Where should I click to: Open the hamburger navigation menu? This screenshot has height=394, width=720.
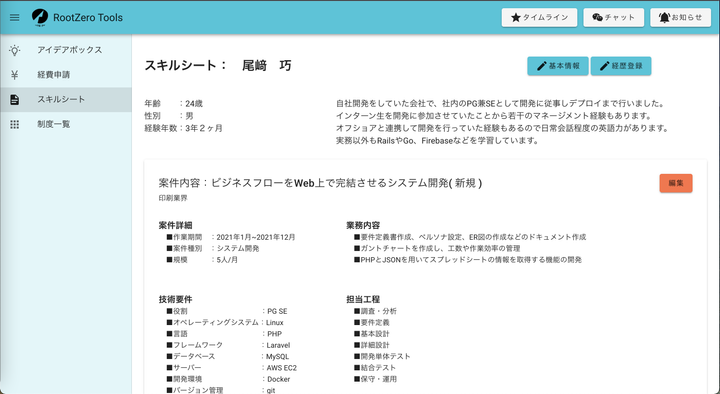pos(15,17)
